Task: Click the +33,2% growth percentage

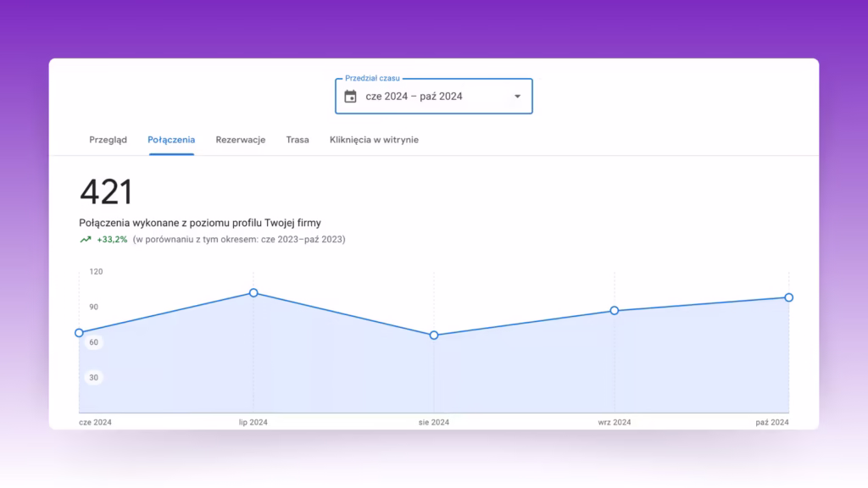Action: (x=112, y=240)
